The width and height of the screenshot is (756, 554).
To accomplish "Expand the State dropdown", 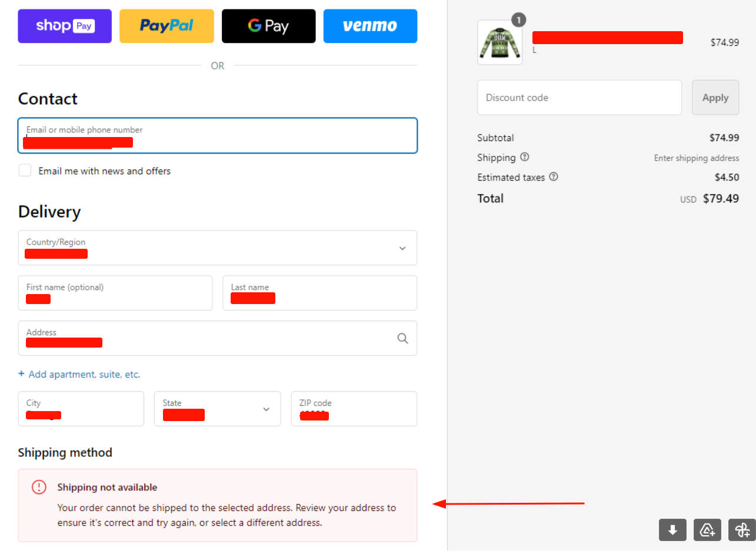I will pyautogui.click(x=218, y=409).
